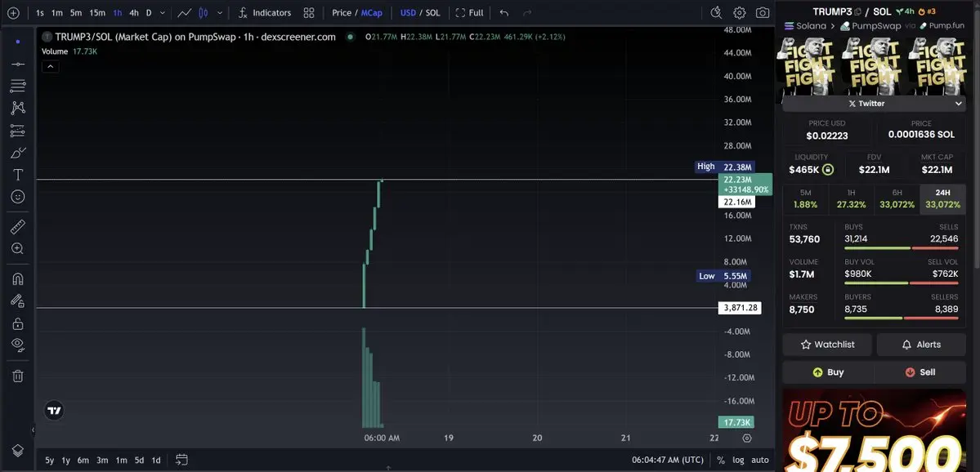Viewport: 980px width, 472px height.
Task: Lock all drawing tools
Action: [17, 323]
